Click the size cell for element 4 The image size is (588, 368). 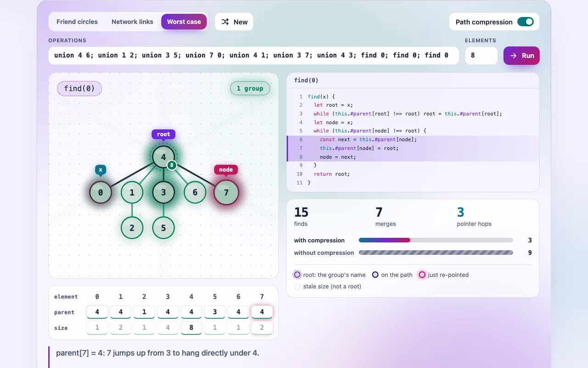[191, 328]
